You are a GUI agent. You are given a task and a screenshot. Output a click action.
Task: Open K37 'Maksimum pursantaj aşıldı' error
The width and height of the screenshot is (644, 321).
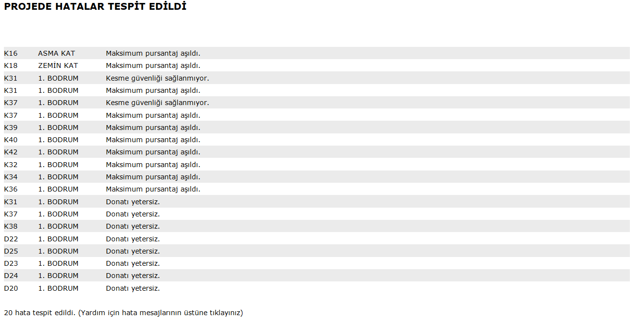(x=153, y=115)
